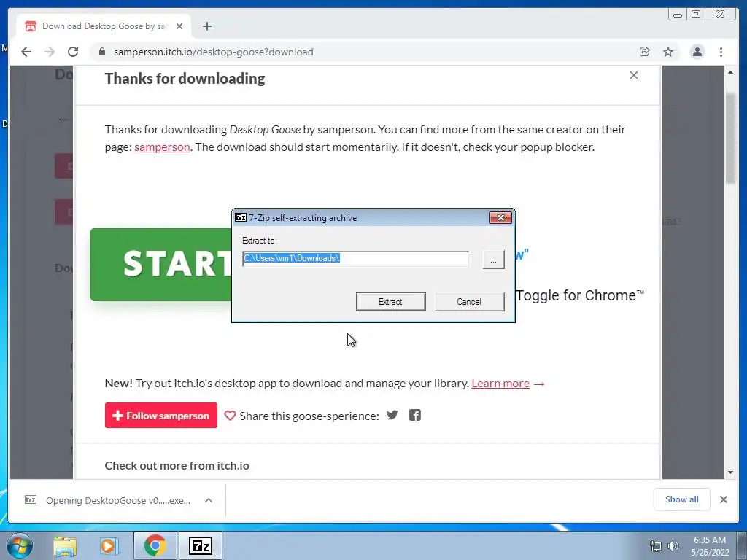The height and width of the screenshot is (560, 747).
Task: Open the browse folder button with three dots
Action: (x=494, y=260)
